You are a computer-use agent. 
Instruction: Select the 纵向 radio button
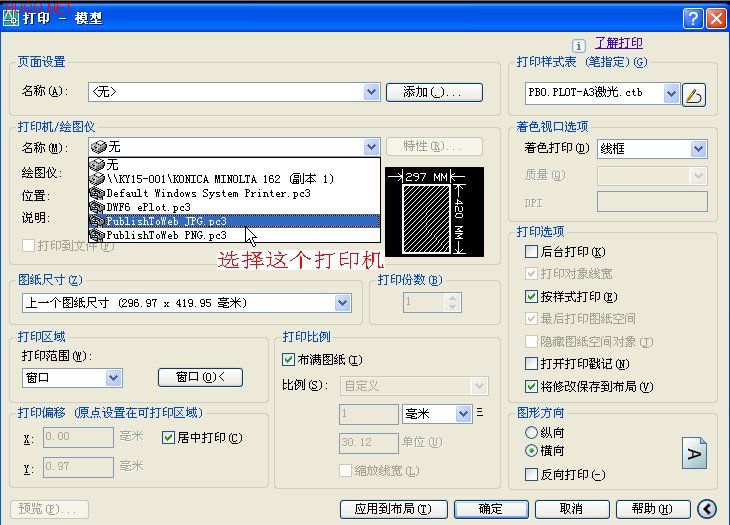pos(531,432)
